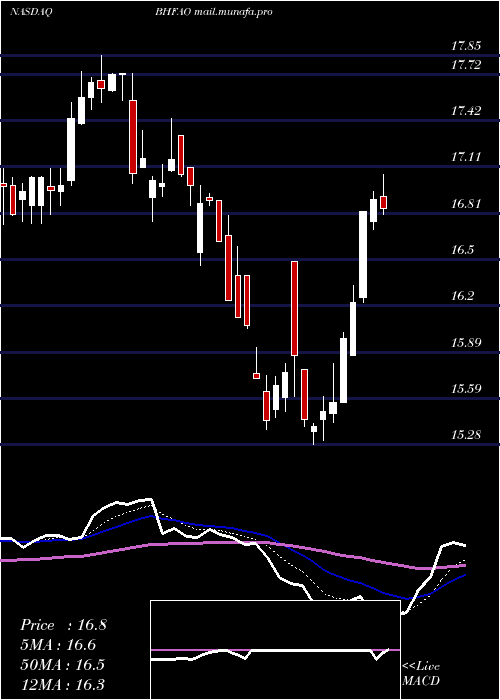Image resolution: width=500 pixels, height=700 pixels.
Task: Click the tall red candle at the 16.5 peak
Action: (294, 308)
